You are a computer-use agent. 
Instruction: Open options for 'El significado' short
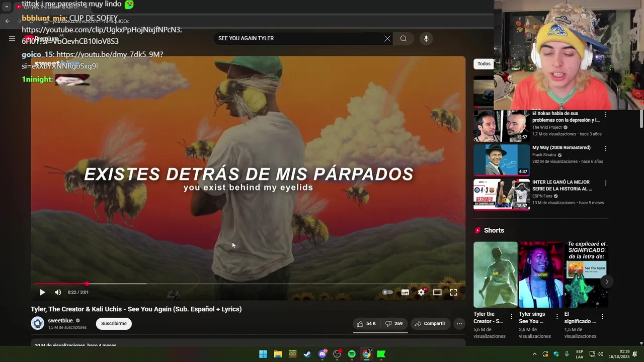(602, 317)
